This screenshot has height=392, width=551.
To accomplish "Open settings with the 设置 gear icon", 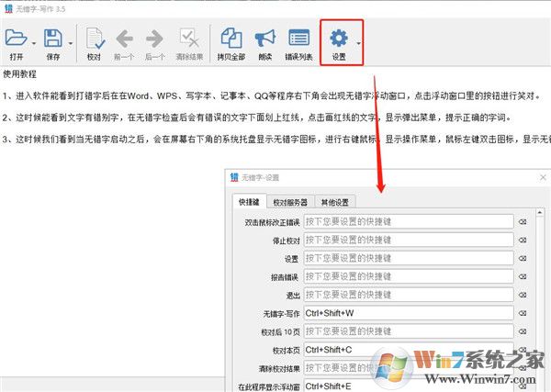I will tap(339, 38).
